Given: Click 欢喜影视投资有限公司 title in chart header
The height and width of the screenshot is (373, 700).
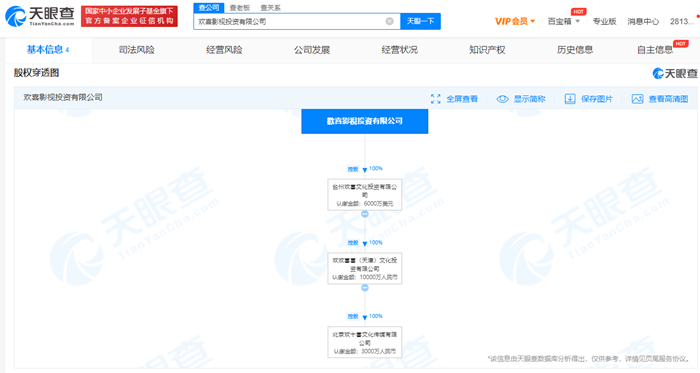Looking at the screenshot, I should (63, 97).
